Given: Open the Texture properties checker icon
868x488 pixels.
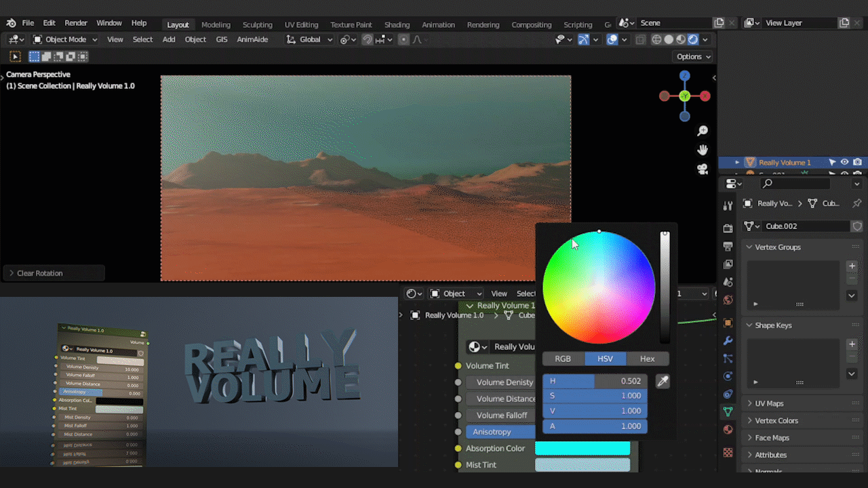Looking at the screenshot, I should click(x=728, y=452).
